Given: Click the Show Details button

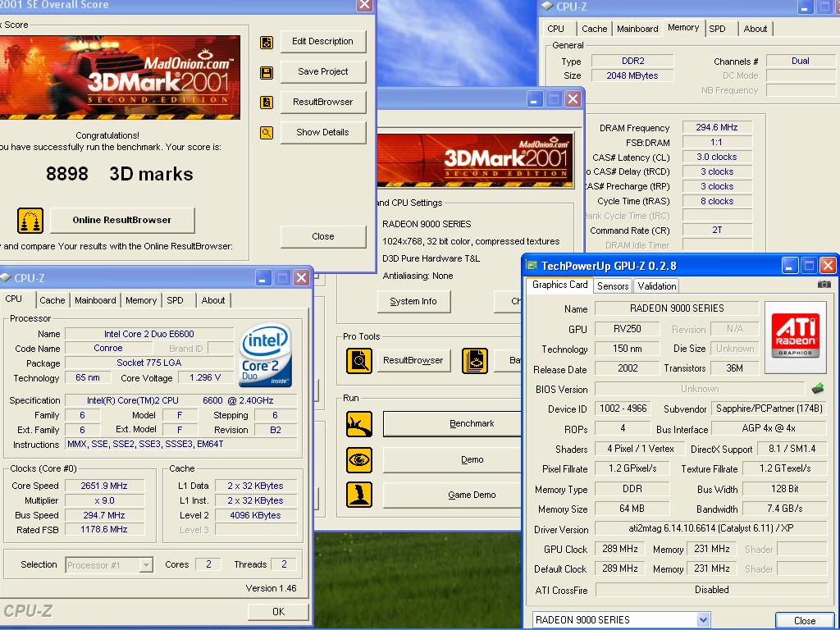Looking at the screenshot, I should pyautogui.click(x=323, y=132).
